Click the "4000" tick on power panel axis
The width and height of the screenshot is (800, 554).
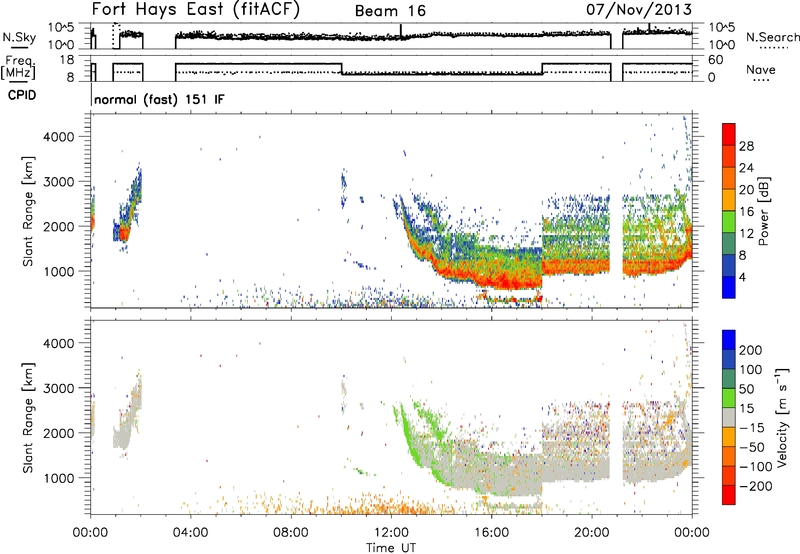(x=58, y=137)
